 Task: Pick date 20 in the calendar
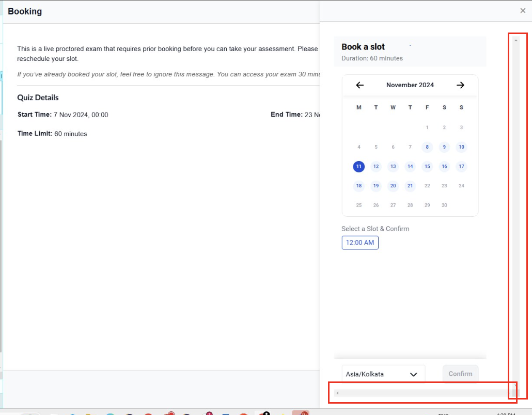[x=393, y=186]
